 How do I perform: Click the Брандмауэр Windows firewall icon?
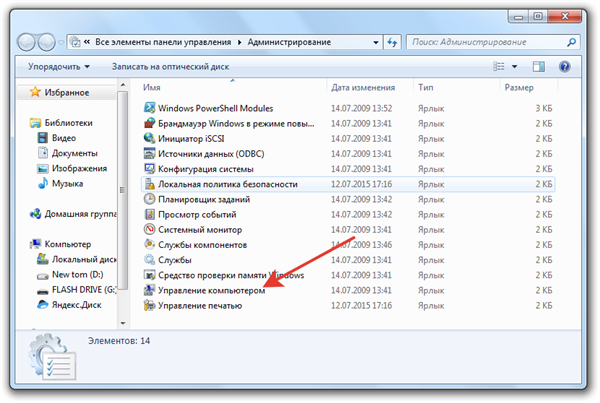coord(149,123)
